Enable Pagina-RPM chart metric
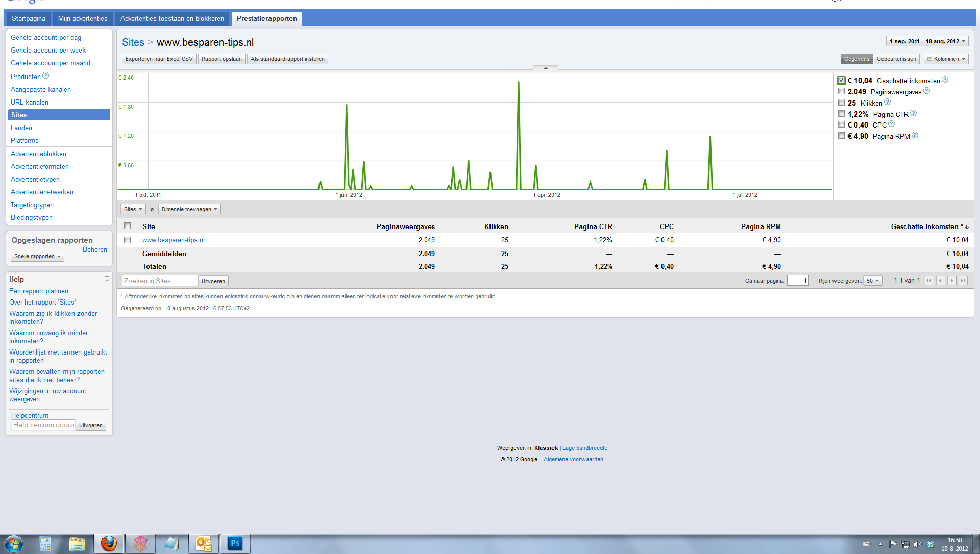Image resolution: width=980 pixels, height=554 pixels. point(841,136)
